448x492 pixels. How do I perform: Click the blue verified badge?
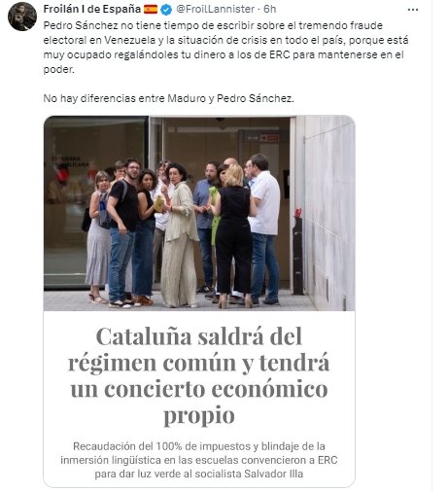166,10
